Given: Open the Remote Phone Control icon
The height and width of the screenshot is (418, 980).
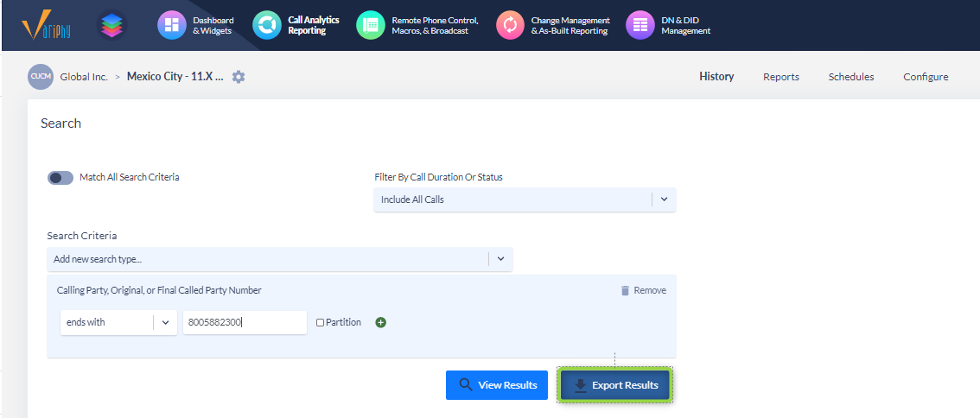Looking at the screenshot, I should (371, 25).
